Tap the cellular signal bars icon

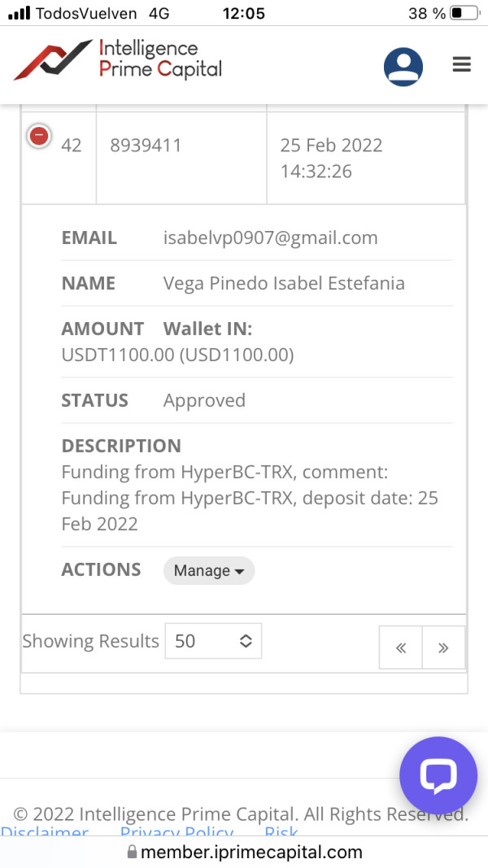click(x=19, y=13)
